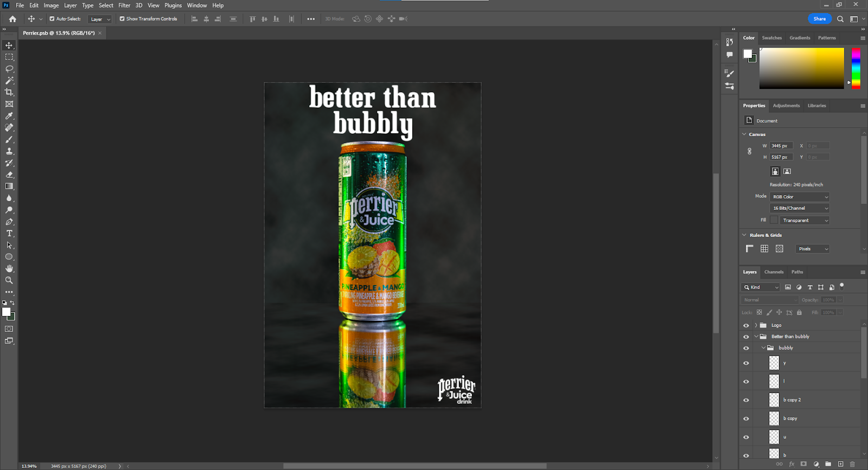Select the Path Selection tool

click(9, 245)
